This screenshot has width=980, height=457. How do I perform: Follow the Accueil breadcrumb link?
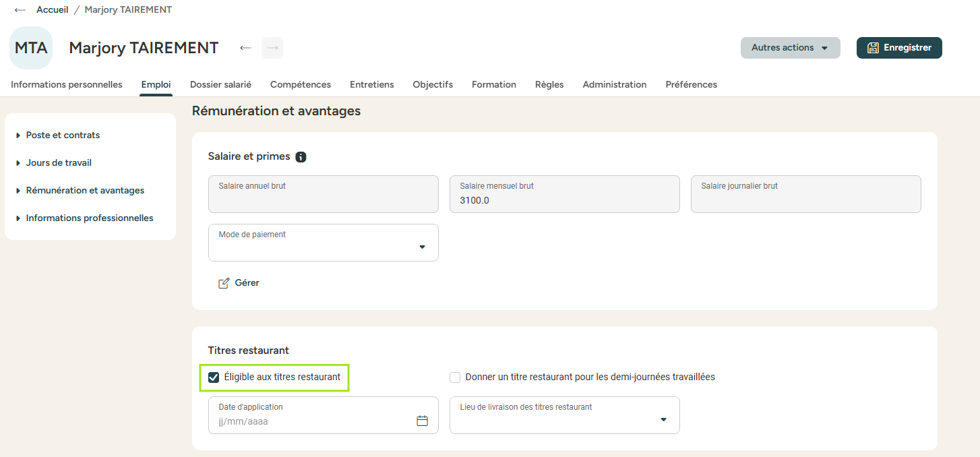pyautogui.click(x=53, y=10)
